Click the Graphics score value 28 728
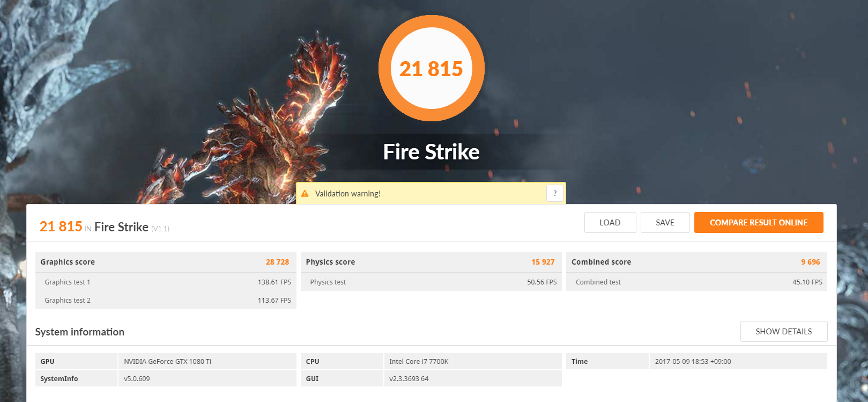The height and width of the screenshot is (402, 868). [277, 262]
